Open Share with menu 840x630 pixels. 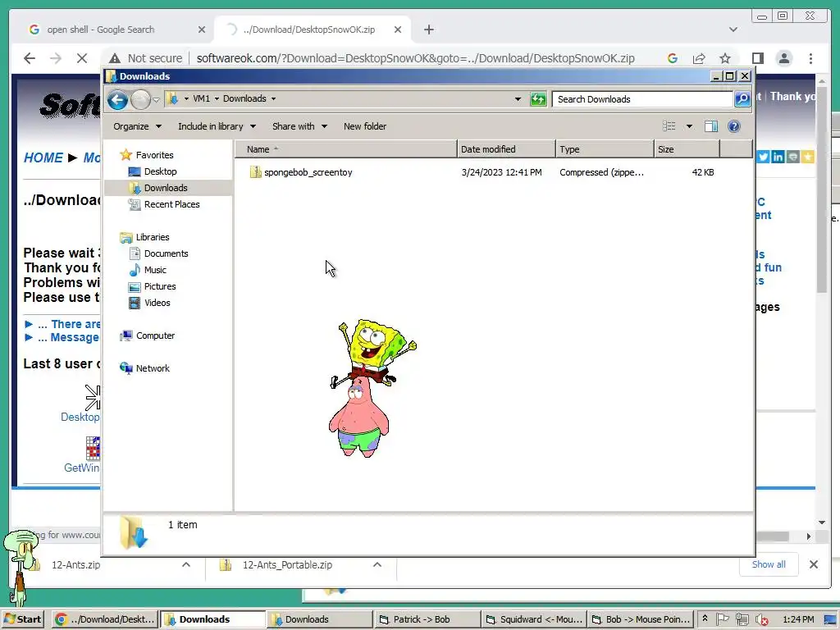pos(299,126)
